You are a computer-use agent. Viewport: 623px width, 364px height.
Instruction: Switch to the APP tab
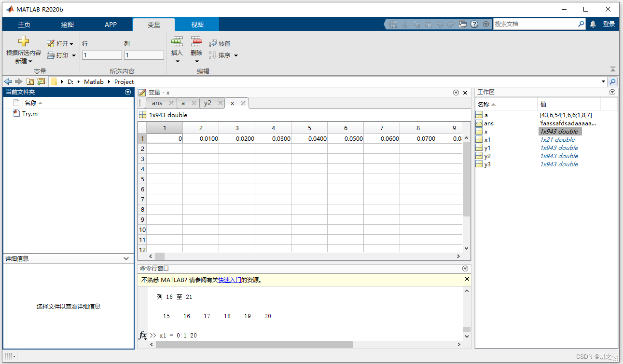111,25
